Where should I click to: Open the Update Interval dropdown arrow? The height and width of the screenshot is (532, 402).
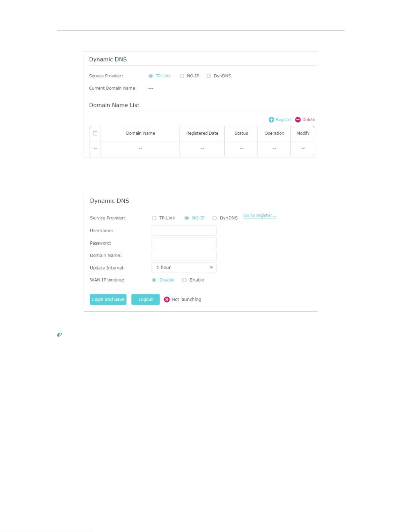[x=211, y=268]
